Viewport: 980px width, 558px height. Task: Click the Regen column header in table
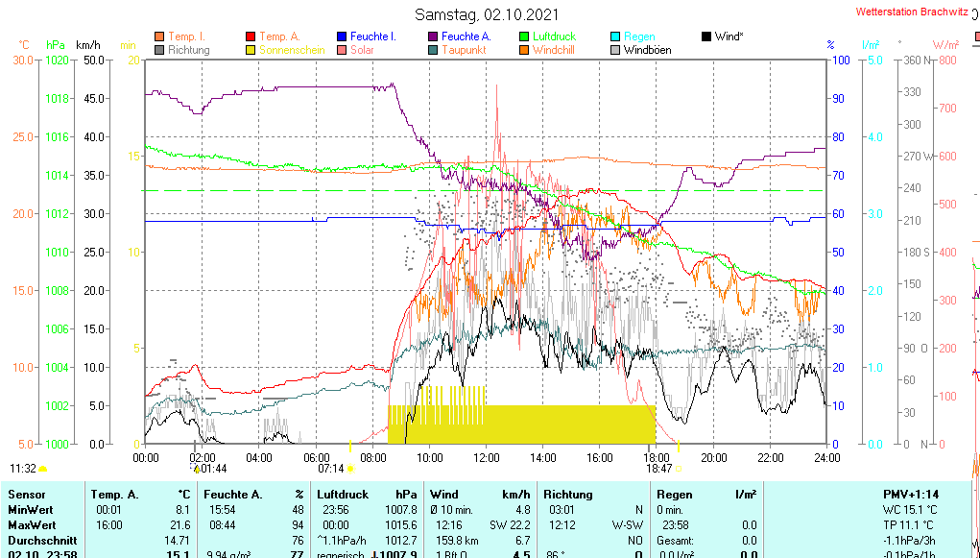676,494
